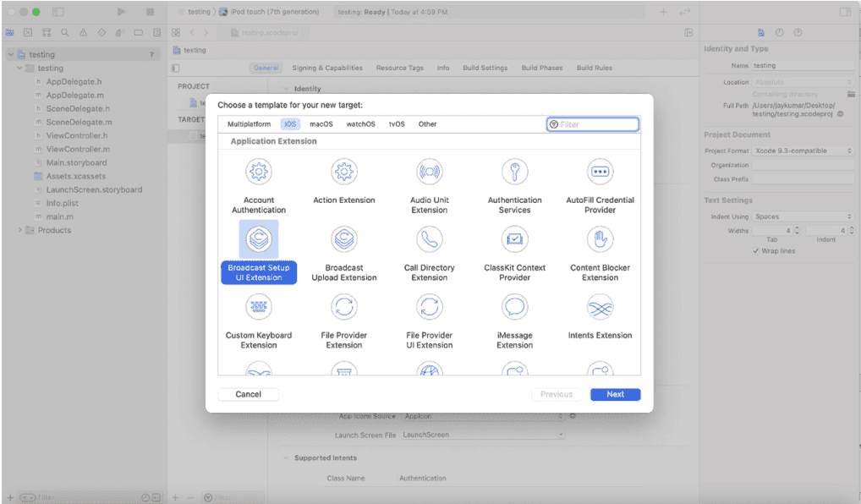Open Info.plist in navigator
This screenshot has height=504, width=861.
tap(62, 203)
